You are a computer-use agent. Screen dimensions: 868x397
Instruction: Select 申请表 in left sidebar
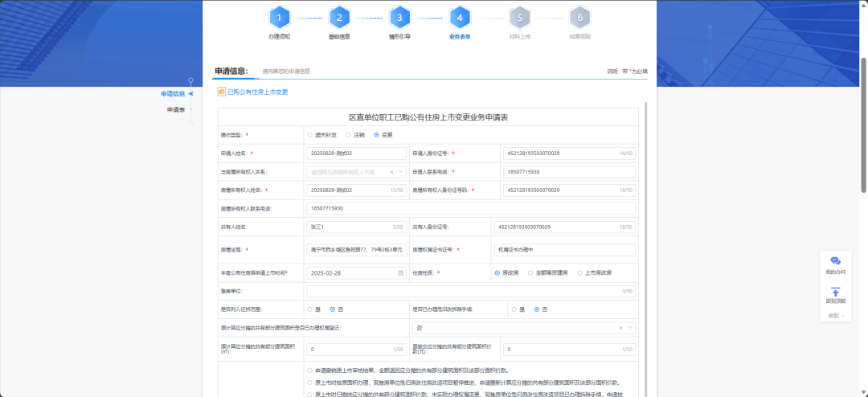coord(176,109)
